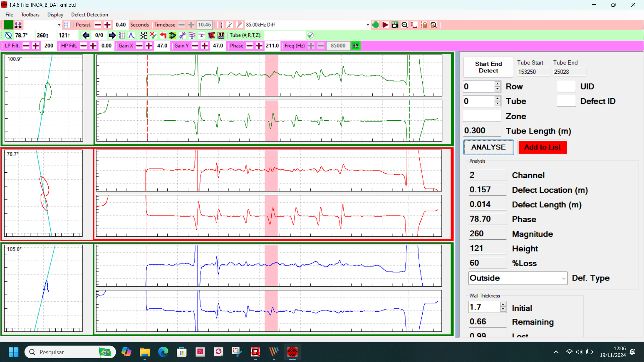Click the magnifier with padlock icon

[434, 25]
